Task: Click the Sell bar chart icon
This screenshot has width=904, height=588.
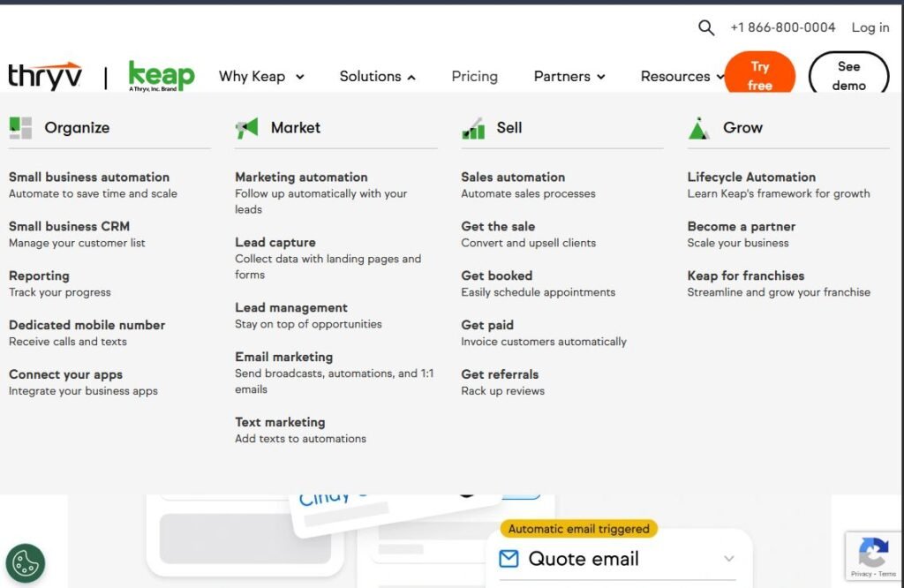Action: (473, 128)
